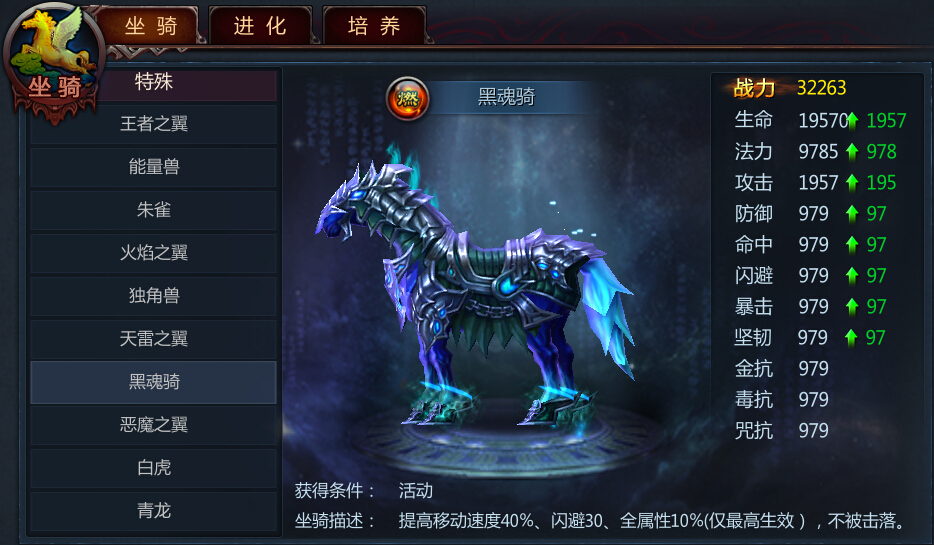Image resolution: width=934 pixels, height=545 pixels.
Task: Choose the 能量兽 mount entry
Action: [x=154, y=167]
